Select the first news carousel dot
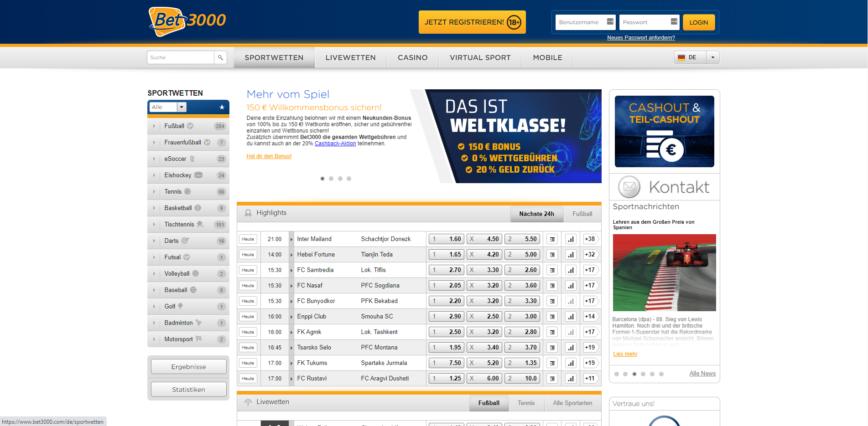This screenshot has height=426, width=868. click(617, 374)
